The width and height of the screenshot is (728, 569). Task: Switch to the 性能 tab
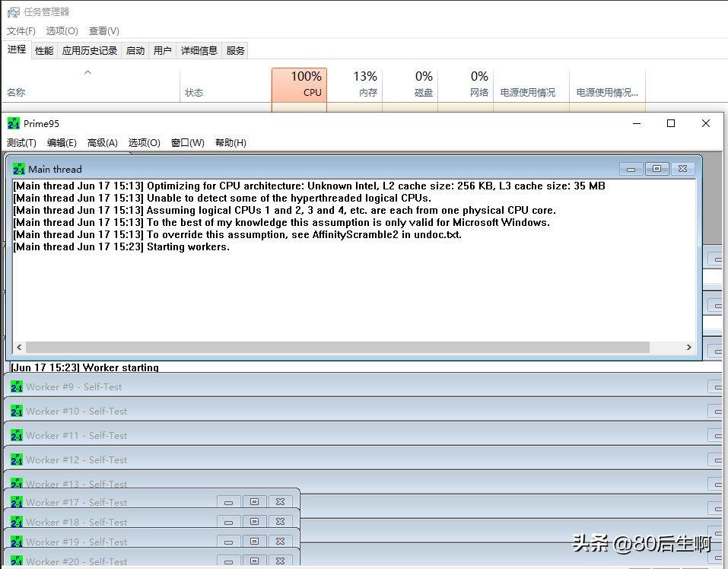tap(44, 51)
